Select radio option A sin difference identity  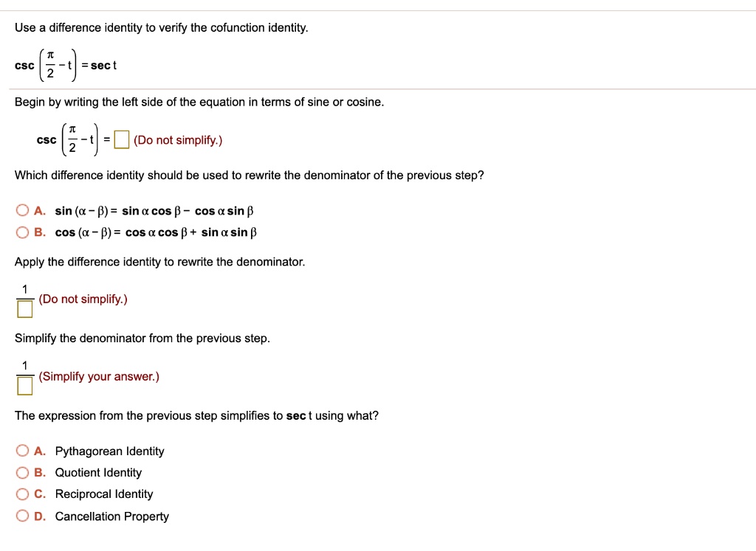tap(22, 210)
